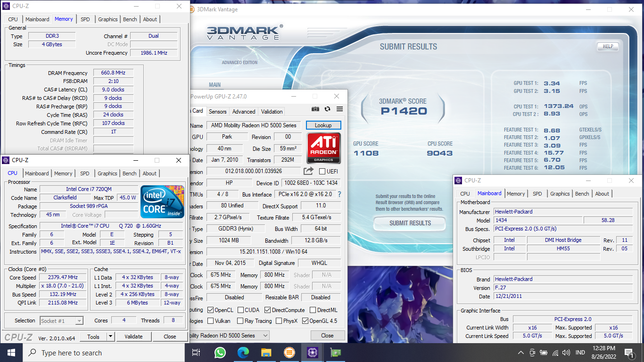Click the CPU-Z Memory window title icon
644x362 pixels.
tap(6, 7)
